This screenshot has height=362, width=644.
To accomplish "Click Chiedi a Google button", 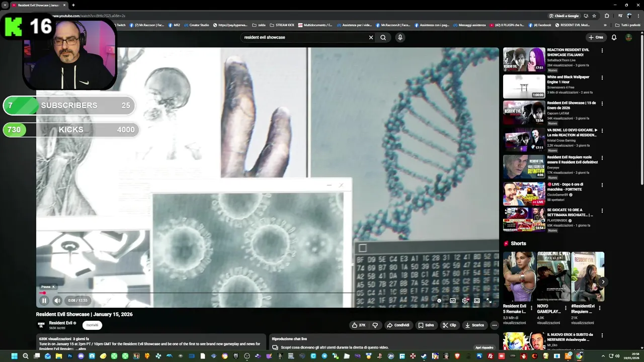I will point(565,16).
